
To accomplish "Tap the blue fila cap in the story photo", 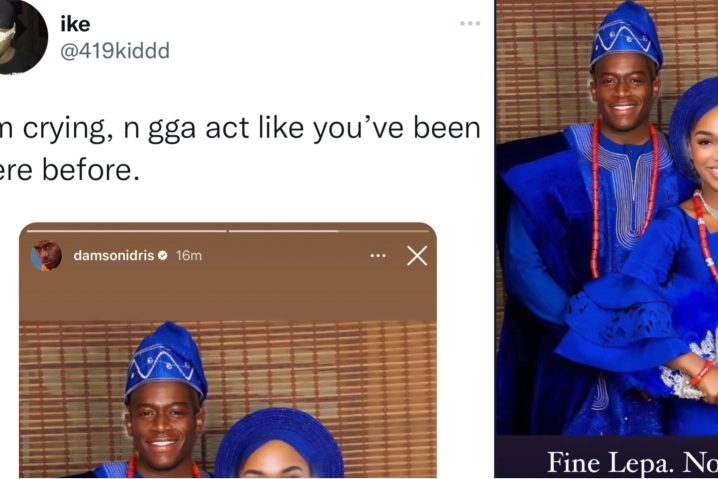I will (166, 359).
